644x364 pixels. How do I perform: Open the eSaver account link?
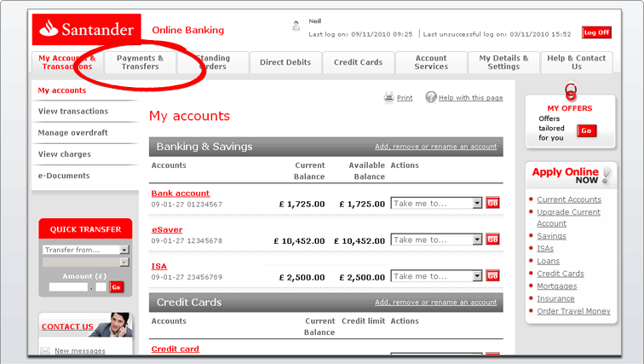coord(167,229)
